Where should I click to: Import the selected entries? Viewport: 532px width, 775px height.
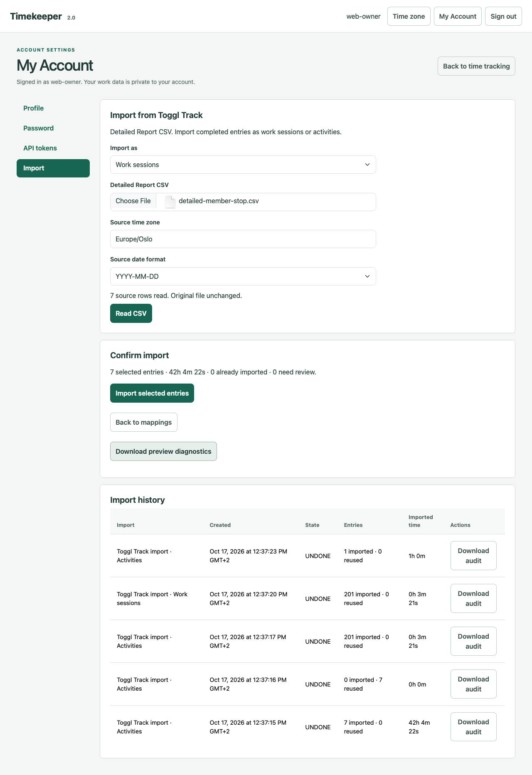point(152,393)
